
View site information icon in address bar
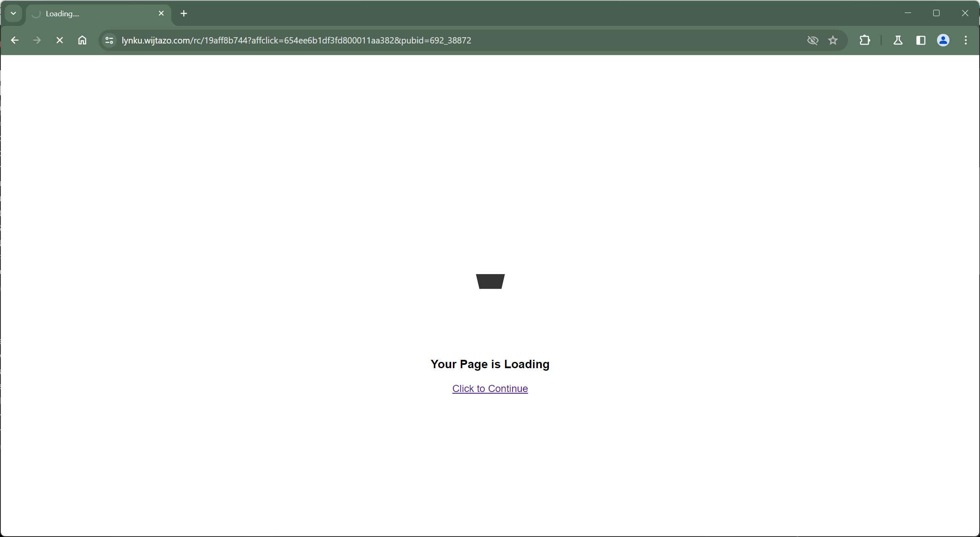tap(109, 40)
